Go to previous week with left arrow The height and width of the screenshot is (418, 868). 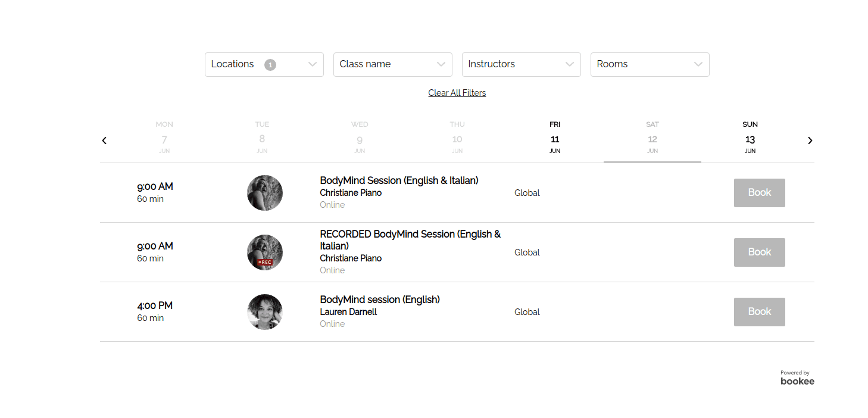click(x=104, y=141)
